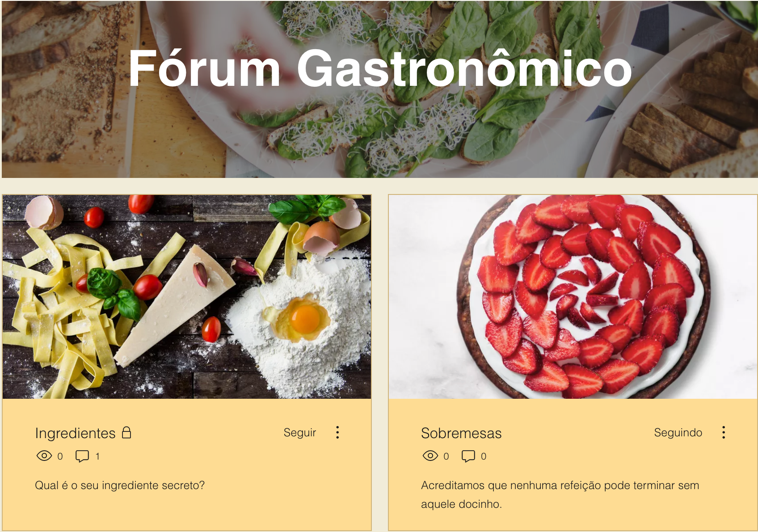Screen dimensions: 758x532
Task: Unfollow Sobremesas via the Seguindo button
Action: pyautogui.click(x=678, y=432)
